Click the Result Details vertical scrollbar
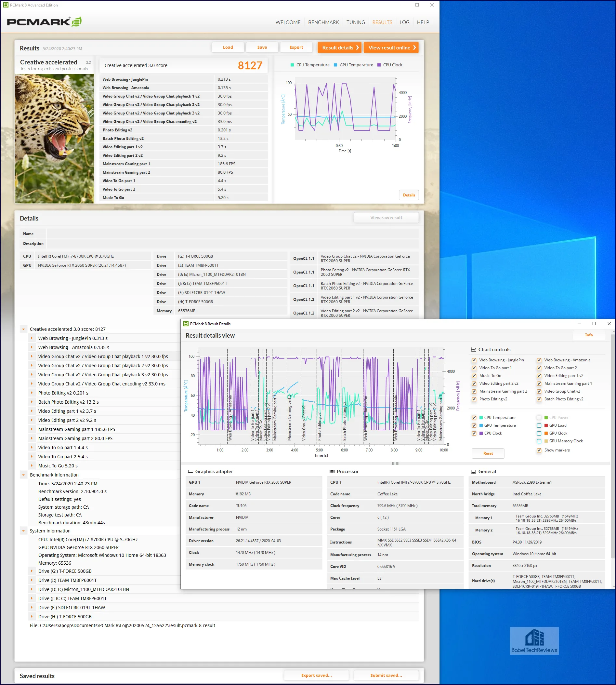 pyautogui.click(x=613, y=446)
